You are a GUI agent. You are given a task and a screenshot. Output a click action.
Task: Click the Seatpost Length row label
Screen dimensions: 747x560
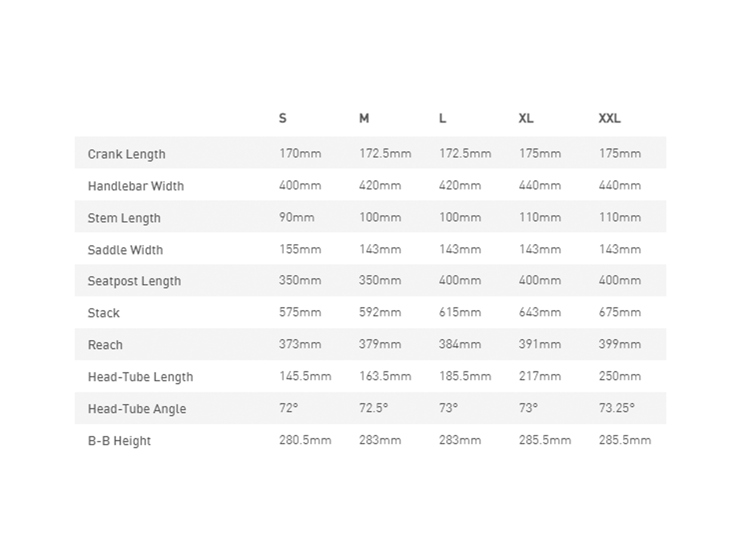tap(134, 281)
